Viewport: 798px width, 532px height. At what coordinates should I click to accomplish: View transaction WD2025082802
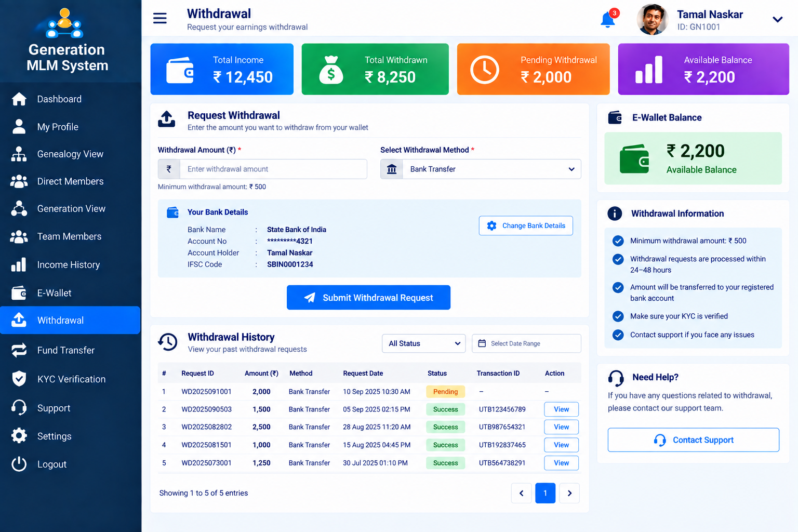pyautogui.click(x=561, y=427)
